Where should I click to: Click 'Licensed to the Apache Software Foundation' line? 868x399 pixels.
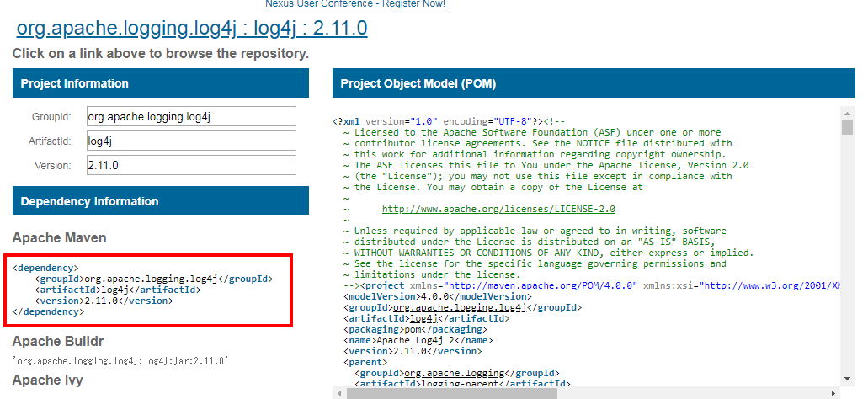[x=532, y=132]
